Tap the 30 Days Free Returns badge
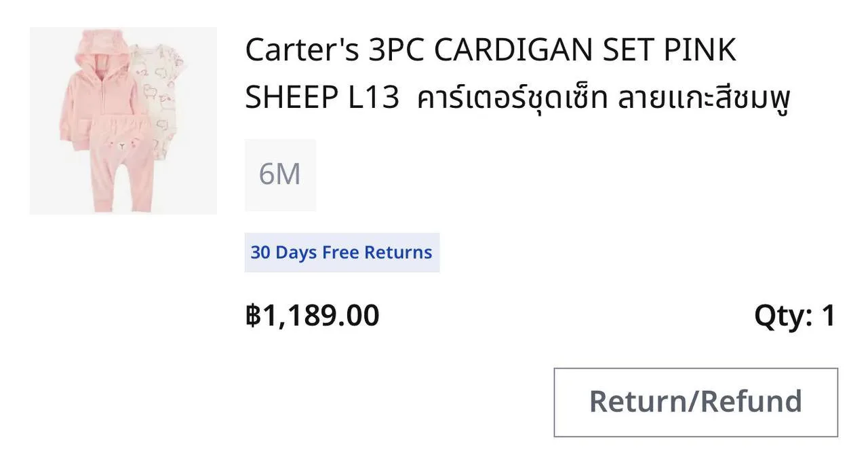868x465 pixels. tap(342, 253)
